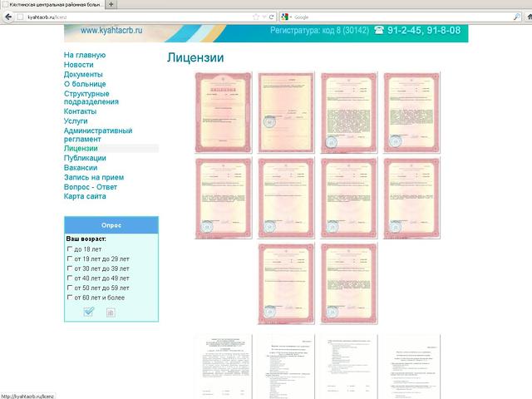Check the "от 30 лет до 39 лет" option
The image size is (532, 399).
pyautogui.click(x=70, y=268)
